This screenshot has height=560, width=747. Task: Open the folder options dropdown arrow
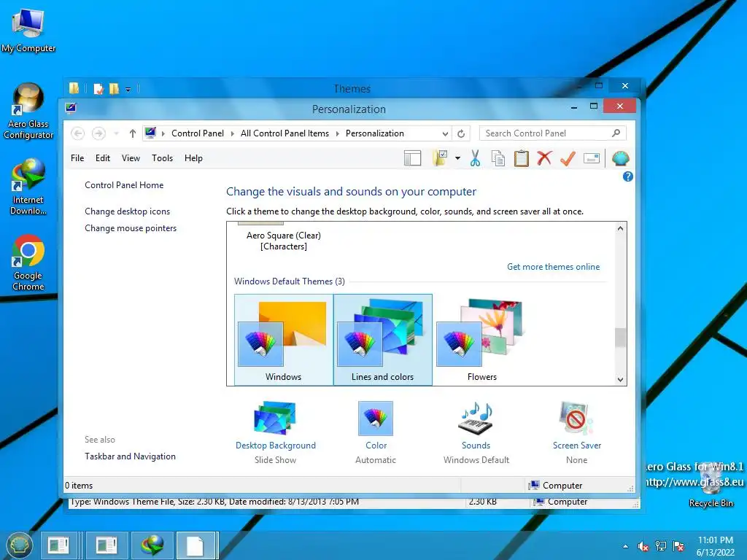point(457,158)
